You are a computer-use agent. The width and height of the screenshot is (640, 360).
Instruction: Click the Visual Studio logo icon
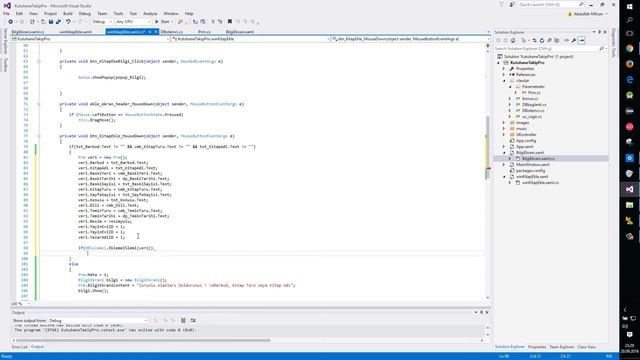point(7,5)
